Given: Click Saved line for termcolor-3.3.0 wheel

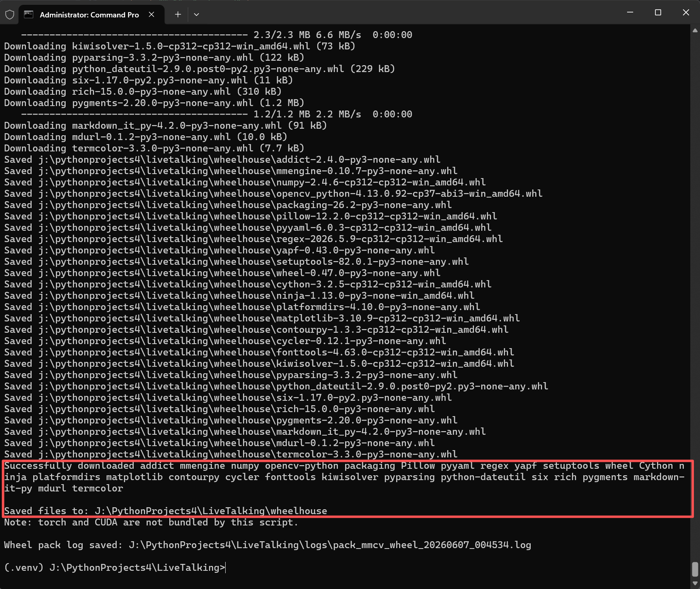Looking at the screenshot, I should 230,454.
